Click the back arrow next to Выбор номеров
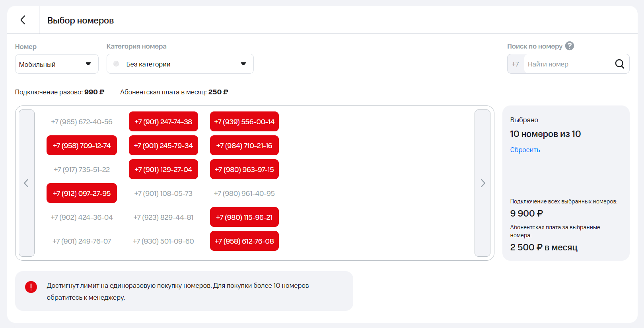Viewport: 644px width, 328px height. 23,20
